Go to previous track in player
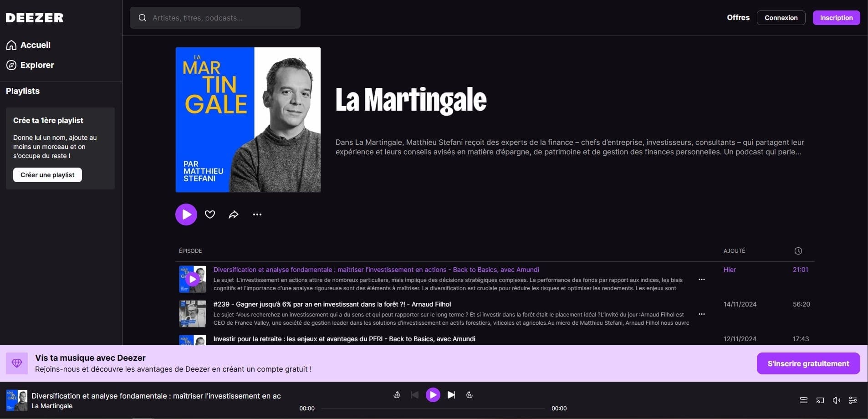Screen dimensions: 868x419 tap(415, 395)
